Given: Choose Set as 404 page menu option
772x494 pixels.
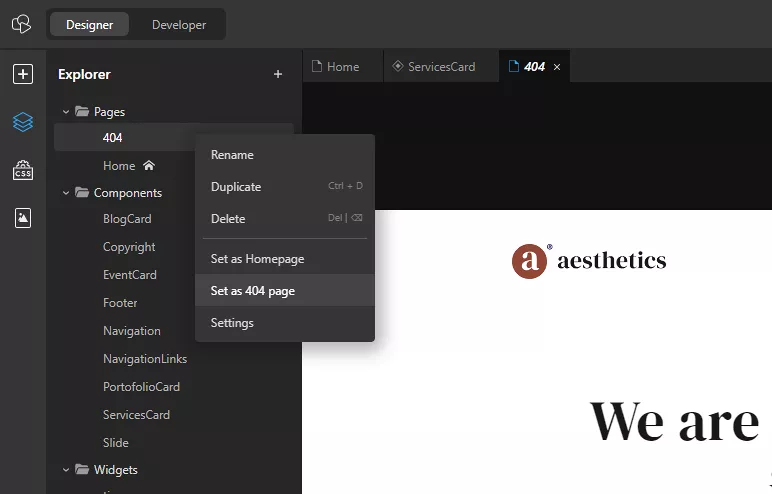Looking at the screenshot, I should coord(252,291).
